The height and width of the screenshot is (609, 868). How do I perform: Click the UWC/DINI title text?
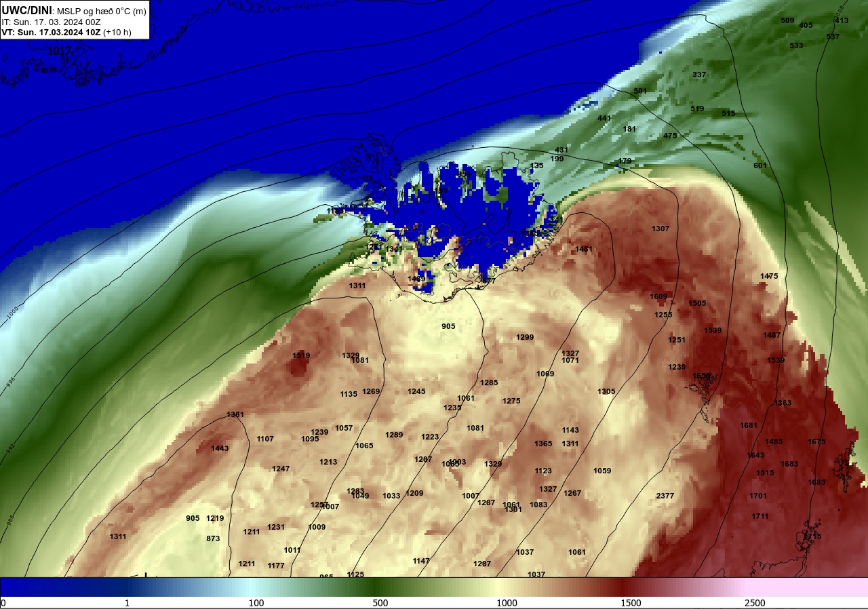[26, 10]
